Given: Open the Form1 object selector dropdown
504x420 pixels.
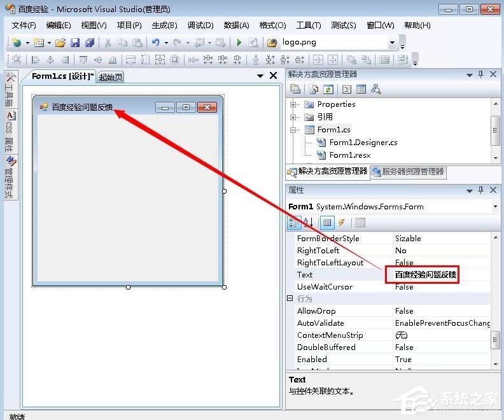Looking at the screenshot, I should point(495,207).
